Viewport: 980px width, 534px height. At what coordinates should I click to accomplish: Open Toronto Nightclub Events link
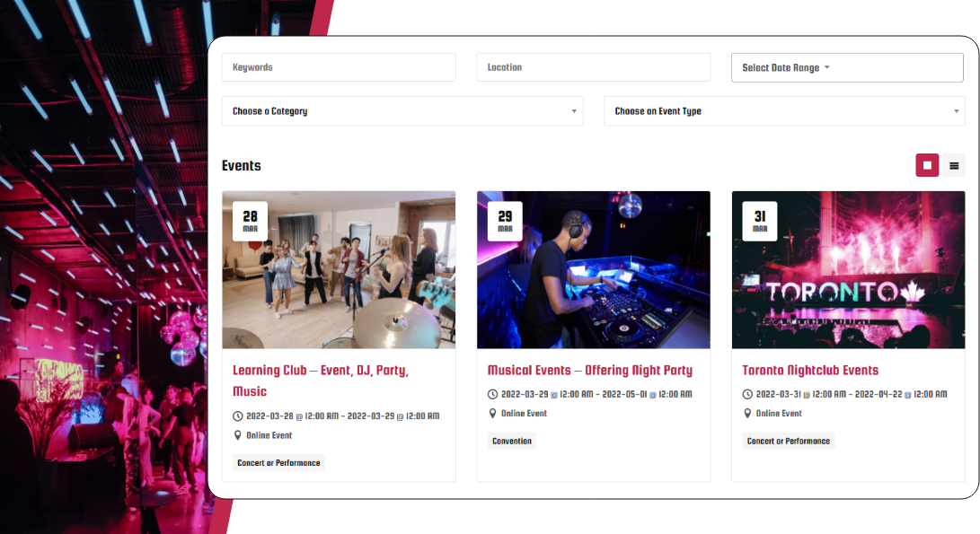point(810,371)
